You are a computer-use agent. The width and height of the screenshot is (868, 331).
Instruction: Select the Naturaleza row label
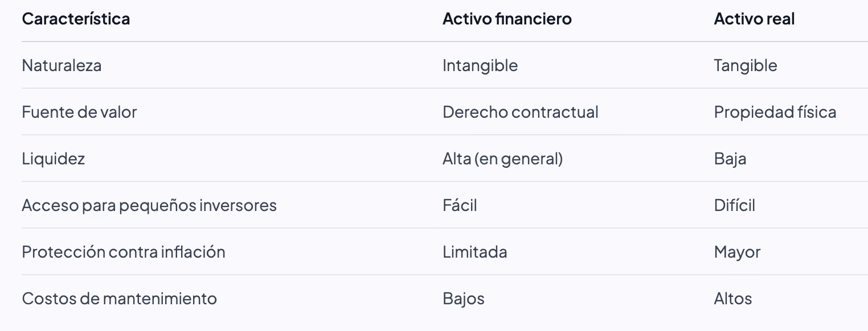click(x=62, y=65)
